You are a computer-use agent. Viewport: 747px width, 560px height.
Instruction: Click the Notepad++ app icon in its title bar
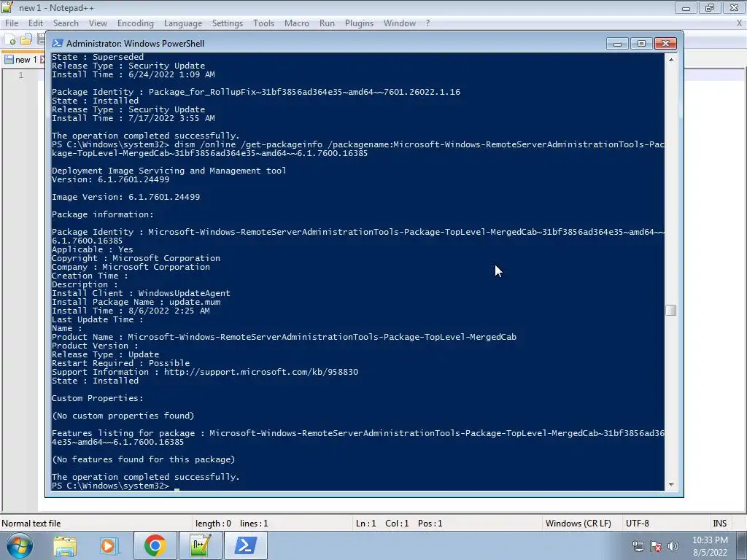click(x=7, y=7)
